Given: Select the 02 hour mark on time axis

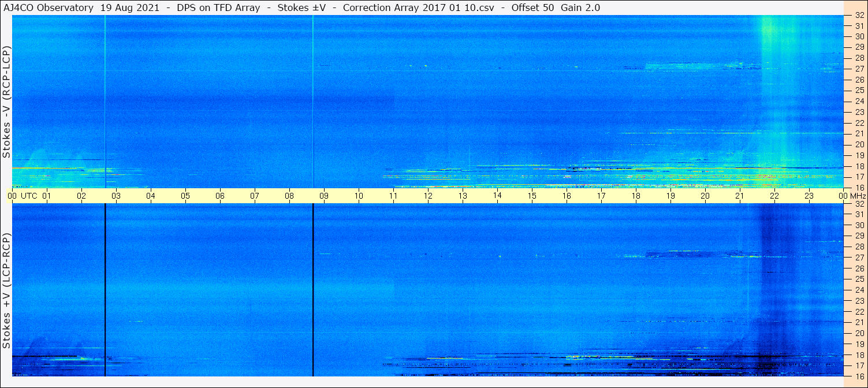Looking at the screenshot, I should point(81,196).
